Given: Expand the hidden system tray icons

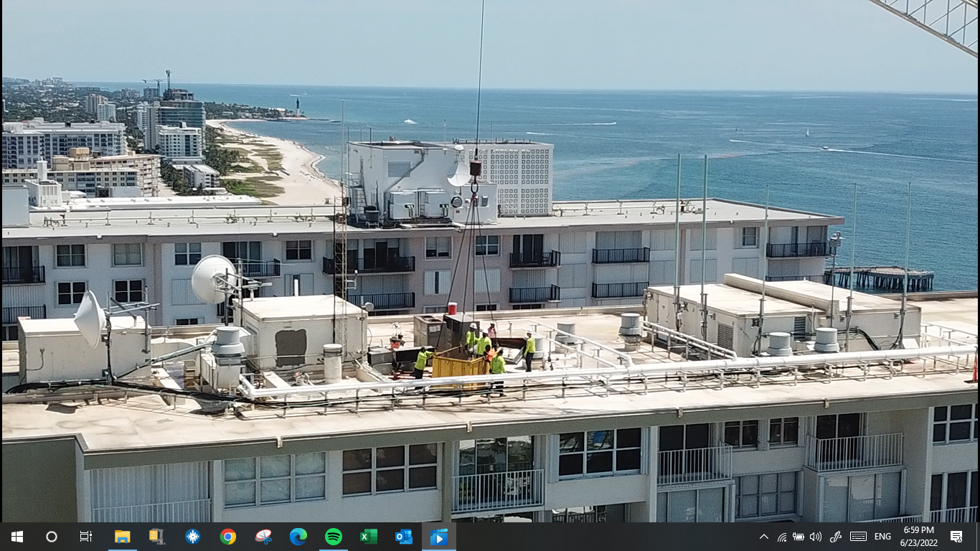Looking at the screenshot, I should [x=764, y=537].
